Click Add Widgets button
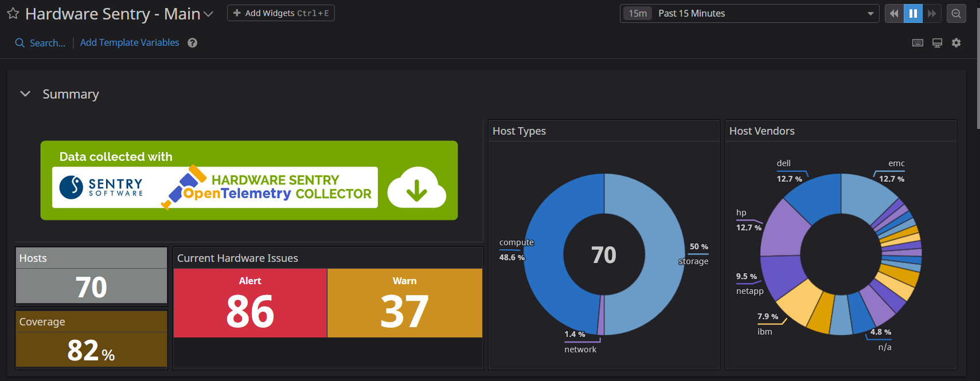The image size is (980, 381). 281,13
